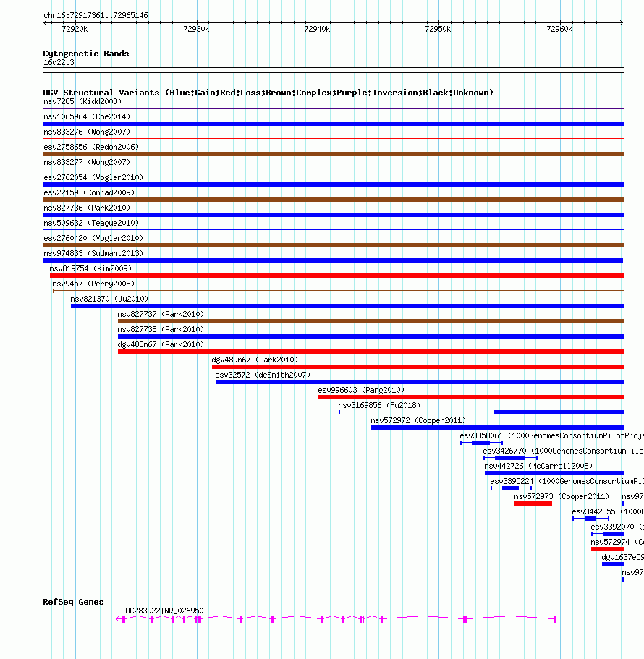Click the Cytogenetic Bands track title
Image resolution: width=644 pixels, height=659 pixels.
[86, 54]
